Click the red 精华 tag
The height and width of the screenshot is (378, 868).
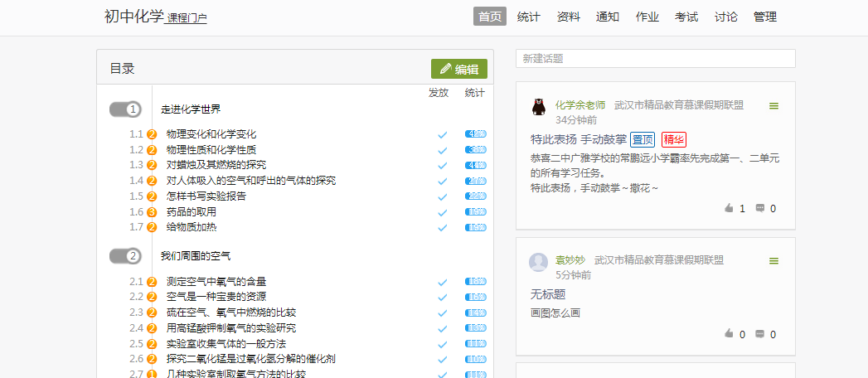tap(674, 139)
